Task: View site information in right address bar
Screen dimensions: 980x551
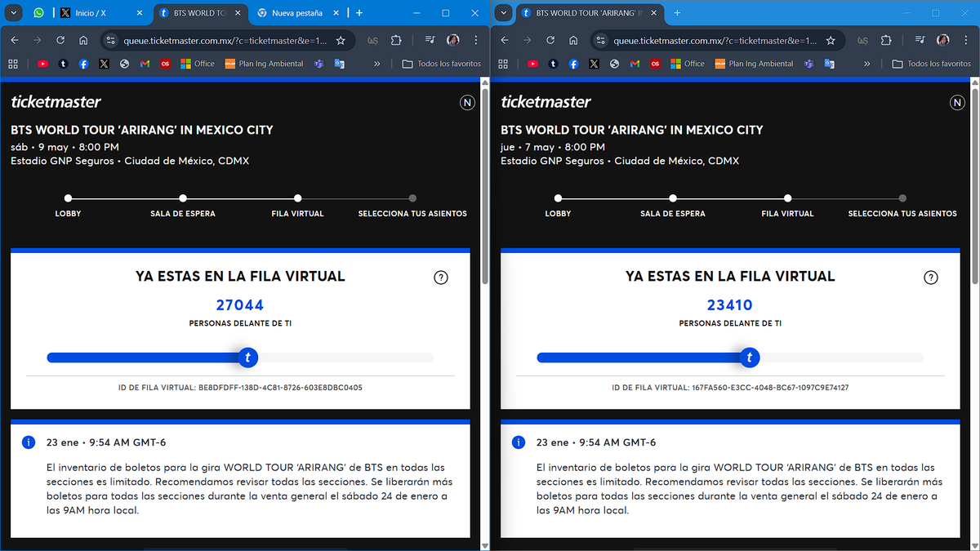Action: click(601, 40)
